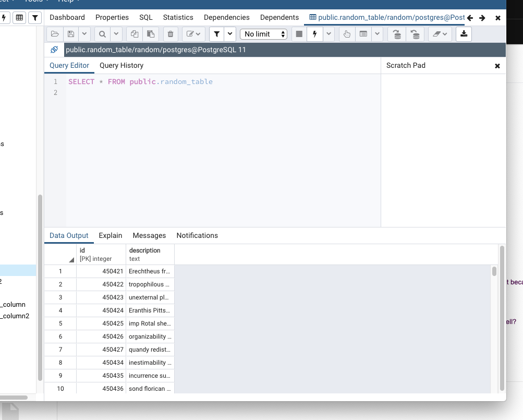Image resolution: width=523 pixels, height=420 pixels.
Task: Download results with the download icon
Action: 464,34
